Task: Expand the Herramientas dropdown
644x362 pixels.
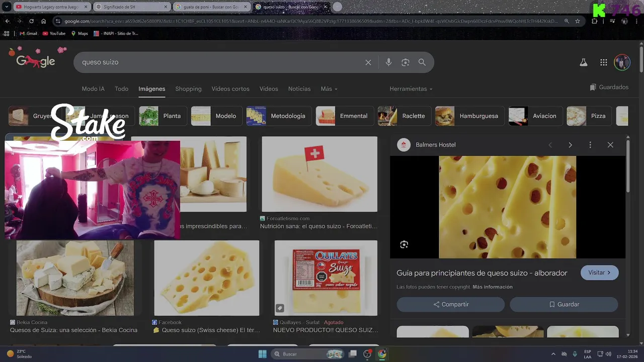Action: click(x=411, y=89)
